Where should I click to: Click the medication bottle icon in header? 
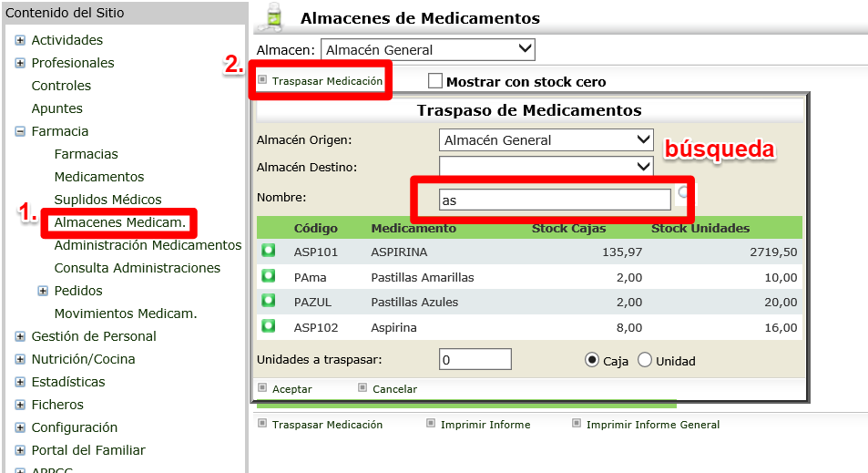click(270, 17)
